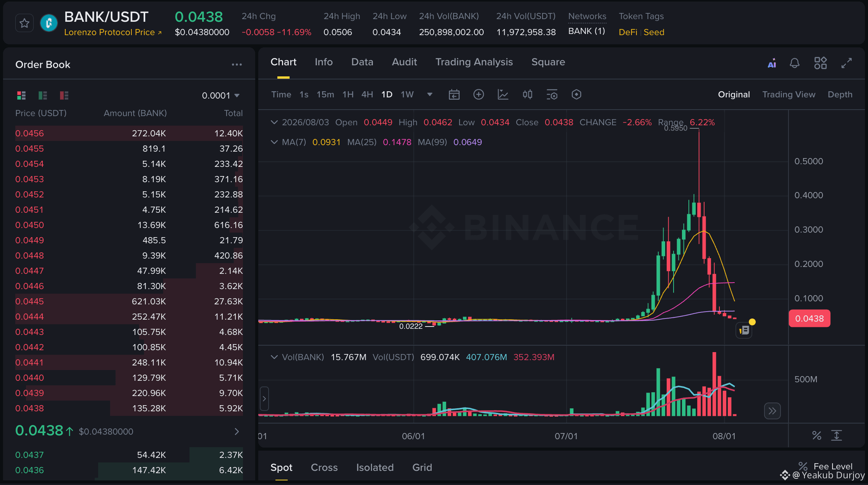Open 0.0001 price precision dropdown
868x485 pixels.
220,95
